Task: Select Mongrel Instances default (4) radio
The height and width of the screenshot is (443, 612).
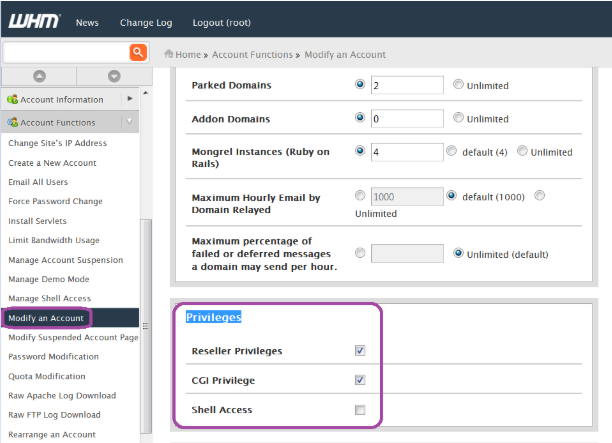Action: [452, 150]
